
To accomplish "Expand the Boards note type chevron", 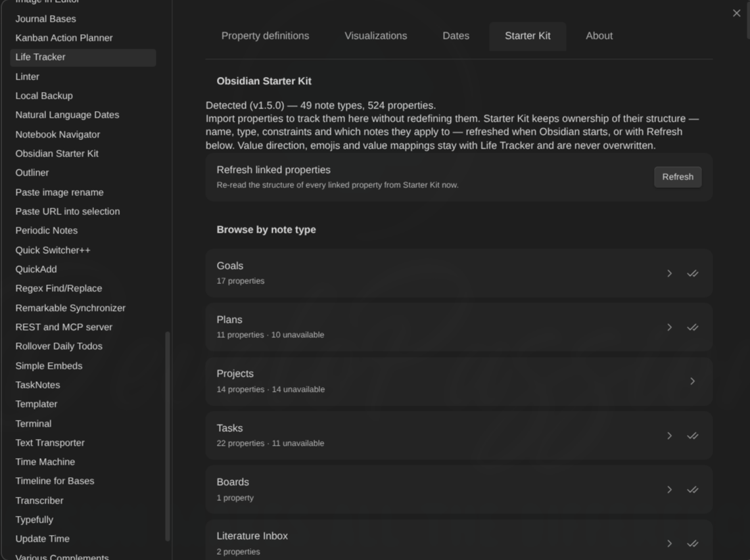I will [669, 490].
